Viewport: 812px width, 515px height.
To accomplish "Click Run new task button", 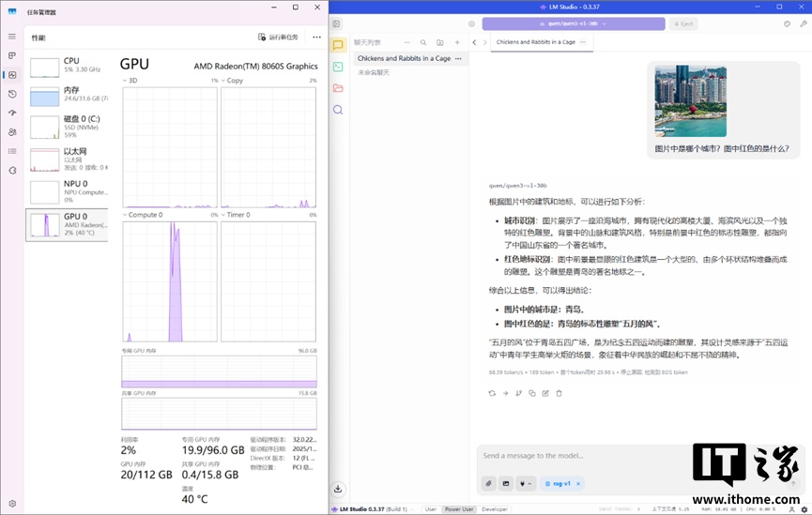I will pos(278,38).
